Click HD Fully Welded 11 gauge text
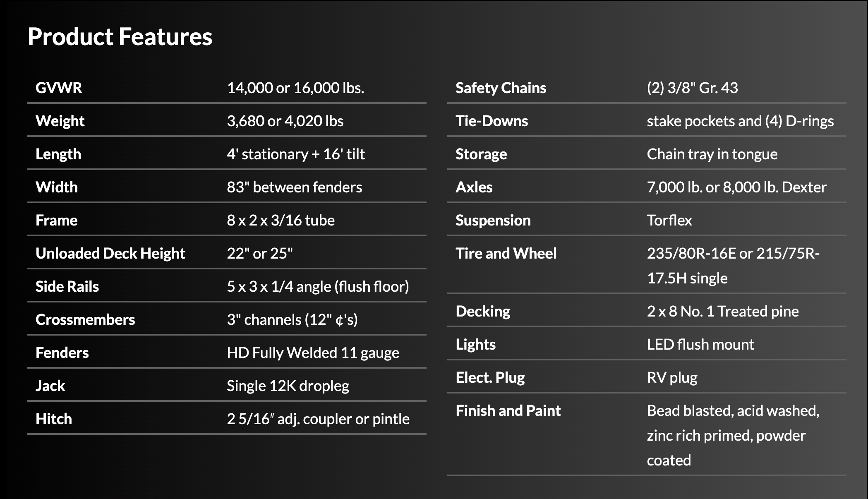Viewport: 868px width, 499px height. [x=313, y=353]
